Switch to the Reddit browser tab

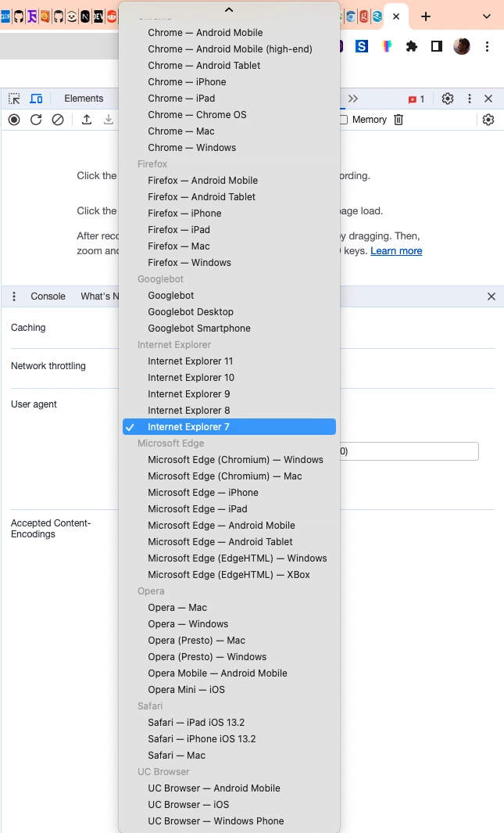pos(112,17)
